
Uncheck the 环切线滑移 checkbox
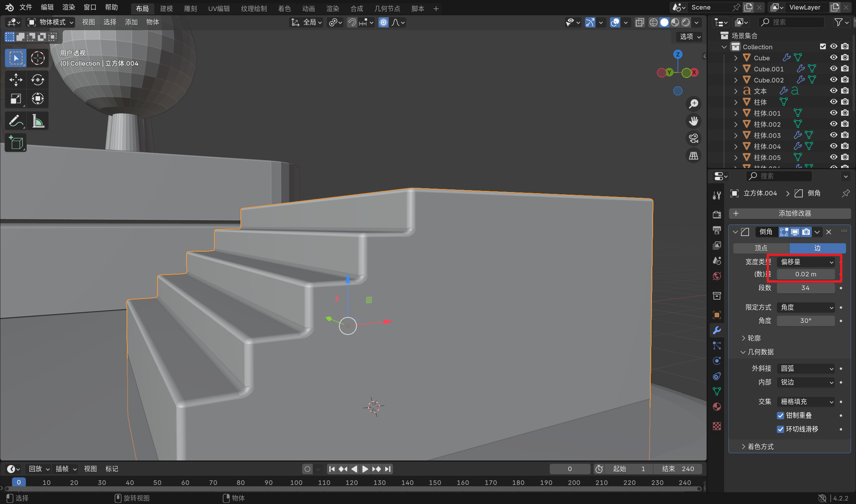[x=781, y=429]
